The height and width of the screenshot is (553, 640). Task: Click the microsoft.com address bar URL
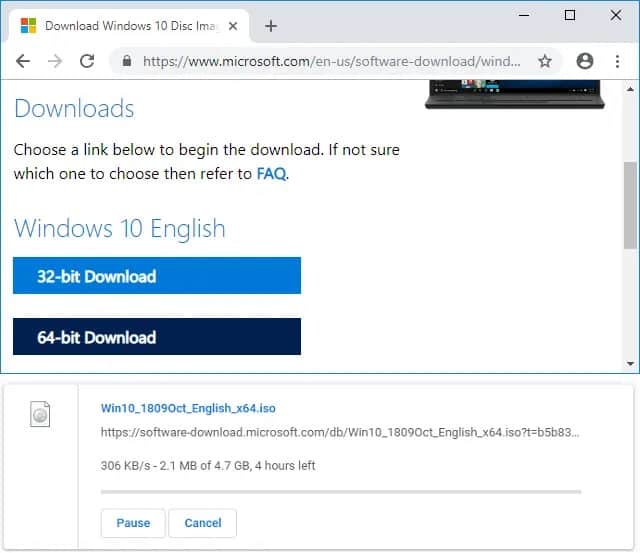point(331,61)
